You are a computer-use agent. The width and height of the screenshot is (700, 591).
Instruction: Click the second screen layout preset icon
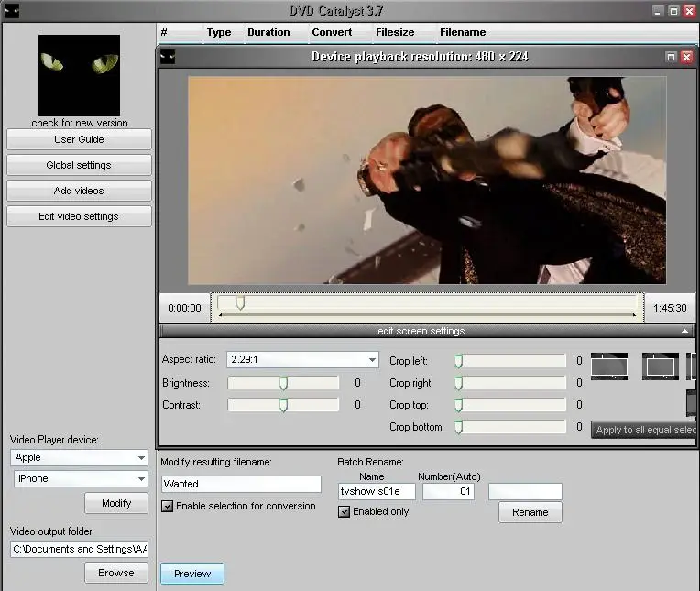point(661,367)
